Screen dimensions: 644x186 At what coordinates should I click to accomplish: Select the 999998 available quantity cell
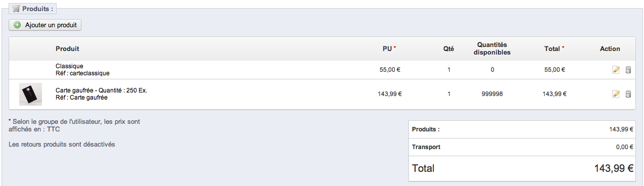pyautogui.click(x=492, y=94)
